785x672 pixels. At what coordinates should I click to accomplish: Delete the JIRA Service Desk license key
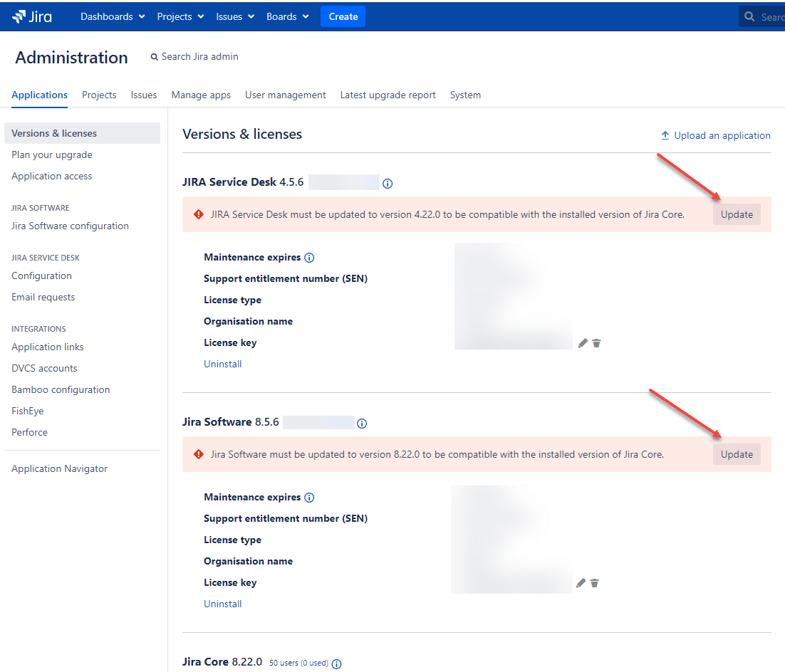pyautogui.click(x=596, y=343)
